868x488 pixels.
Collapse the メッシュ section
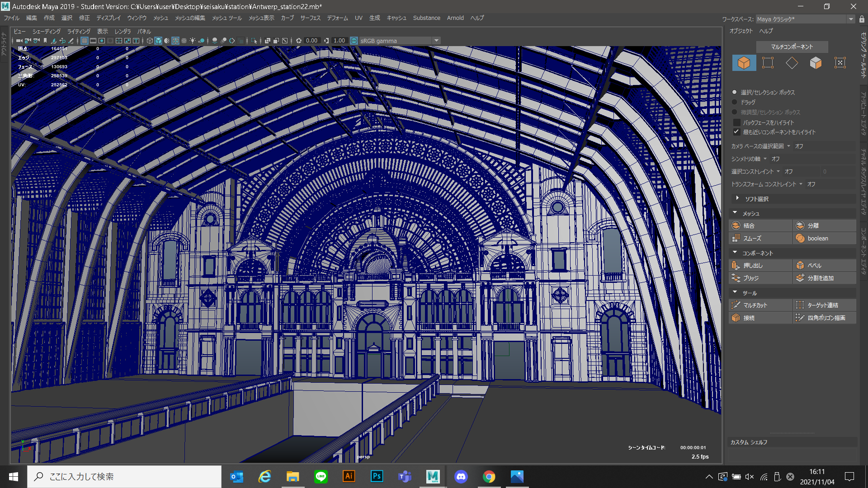click(x=735, y=213)
